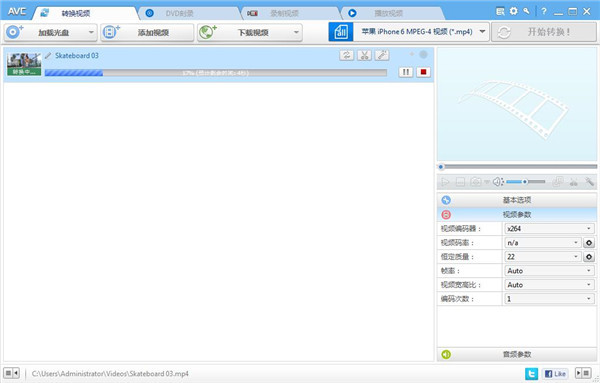Mute audio using the speaker icon
600x383 pixels.
(x=498, y=182)
